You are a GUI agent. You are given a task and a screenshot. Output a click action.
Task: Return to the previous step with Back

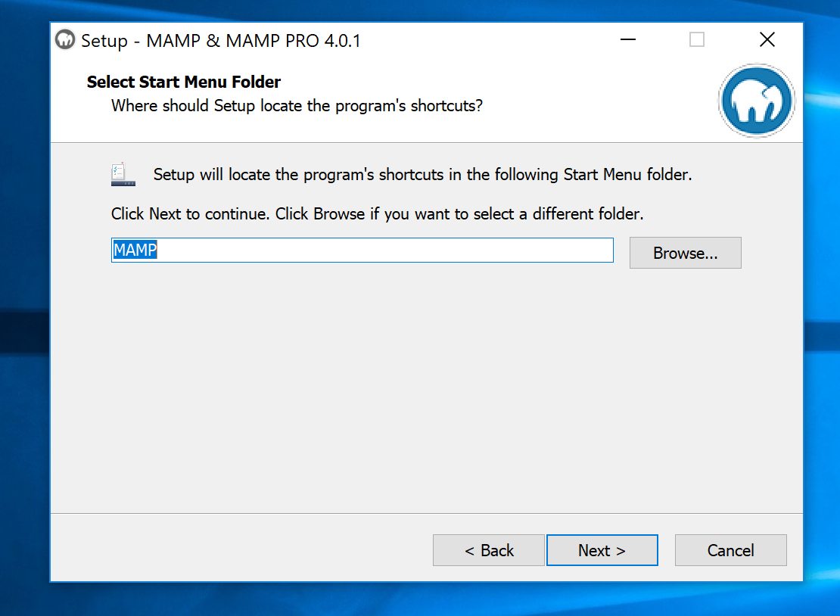click(x=488, y=550)
